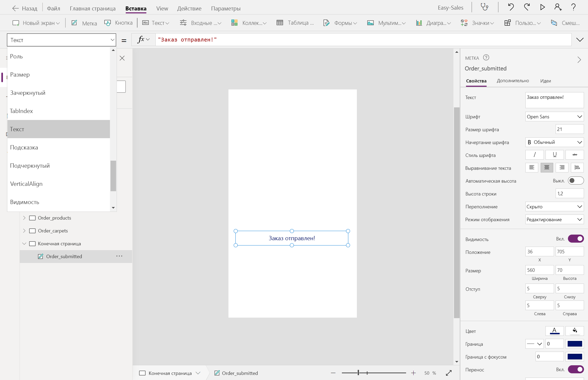The width and height of the screenshot is (588, 380).
Task: Disable the Перенос toggle
Action: pos(575,369)
